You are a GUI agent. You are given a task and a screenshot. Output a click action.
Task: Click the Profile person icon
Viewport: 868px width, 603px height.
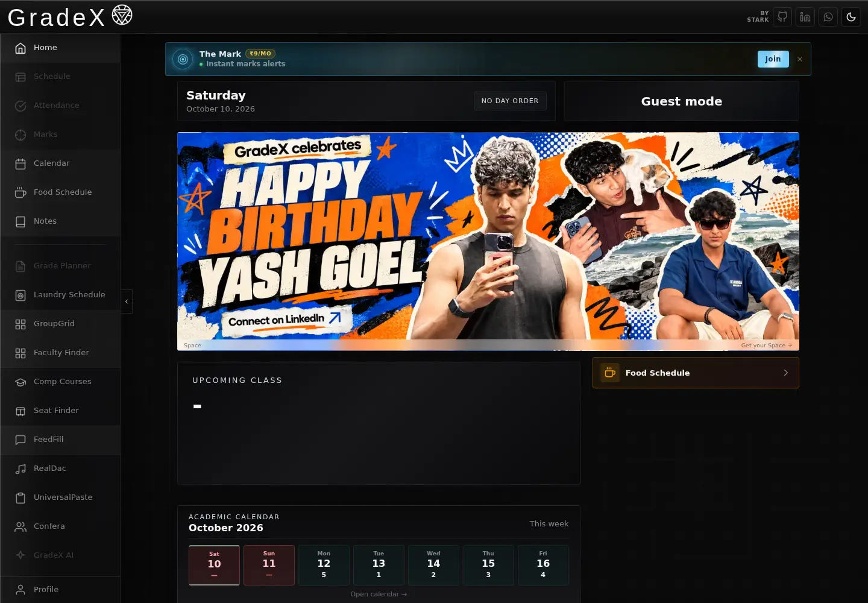click(20, 590)
